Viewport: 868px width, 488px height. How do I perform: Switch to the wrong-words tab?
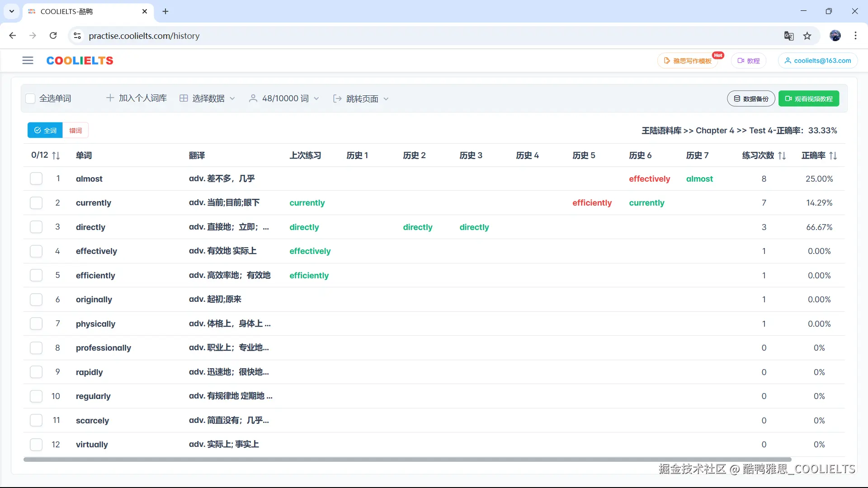tap(75, 130)
